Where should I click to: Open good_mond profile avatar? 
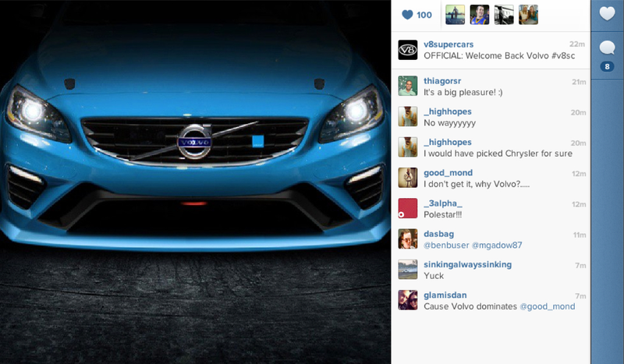pyautogui.click(x=408, y=178)
